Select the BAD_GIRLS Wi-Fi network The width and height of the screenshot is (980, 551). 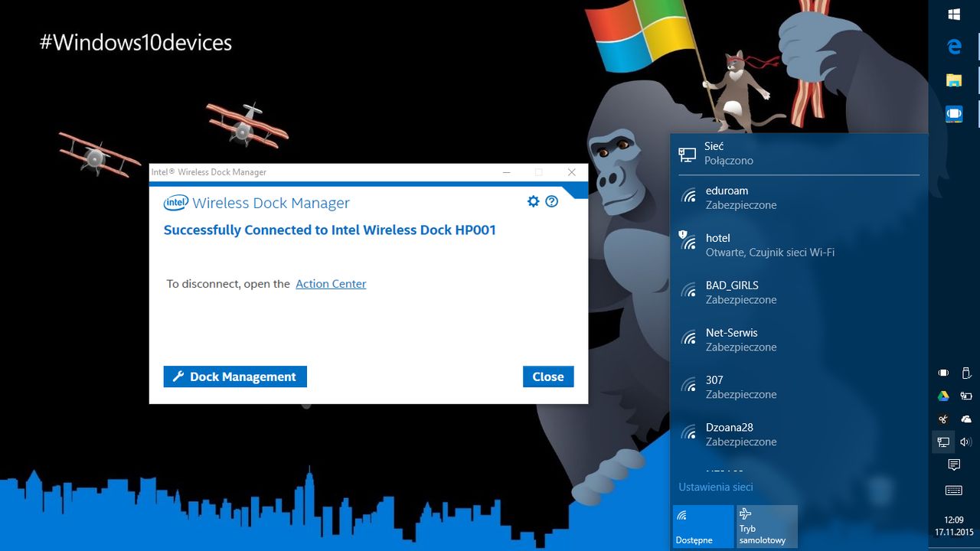pyautogui.click(x=799, y=292)
